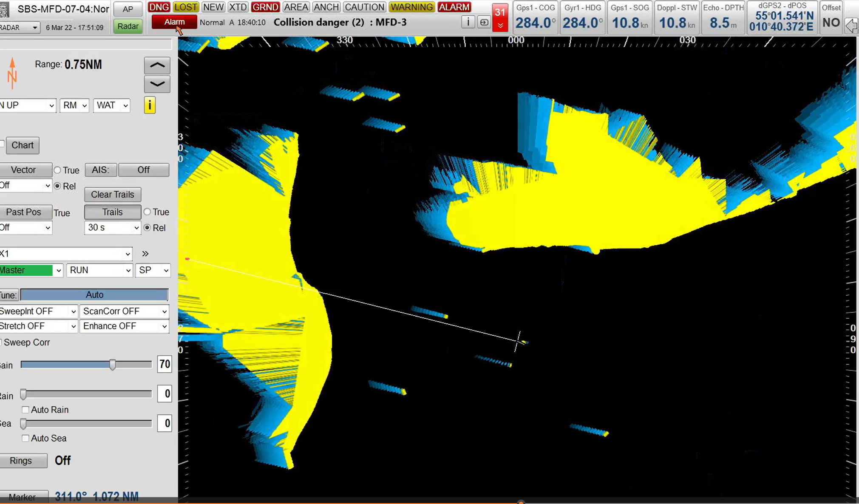The width and height of the screenshot is (859, 504).
Task: Enable Auto Sea checkbox
Action: pyautogui.click(x=26, y=438)
